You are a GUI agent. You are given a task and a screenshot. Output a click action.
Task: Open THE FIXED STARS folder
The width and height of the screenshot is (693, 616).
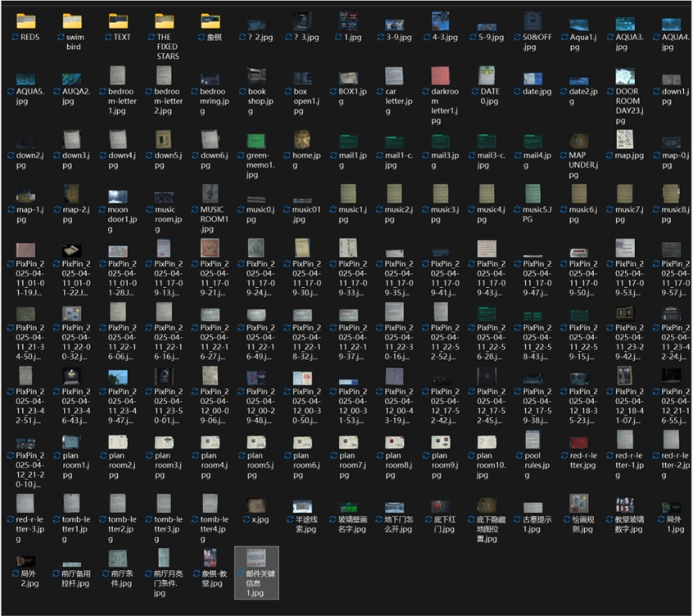pos(164,36)
